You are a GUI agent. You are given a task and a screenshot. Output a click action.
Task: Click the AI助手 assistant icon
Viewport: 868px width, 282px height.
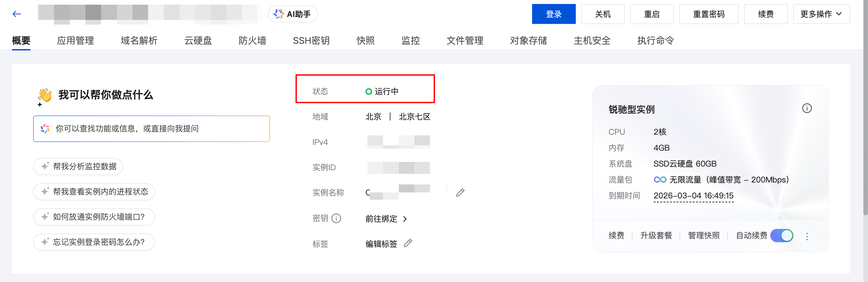pyautogui.click(x=278, y=14)
